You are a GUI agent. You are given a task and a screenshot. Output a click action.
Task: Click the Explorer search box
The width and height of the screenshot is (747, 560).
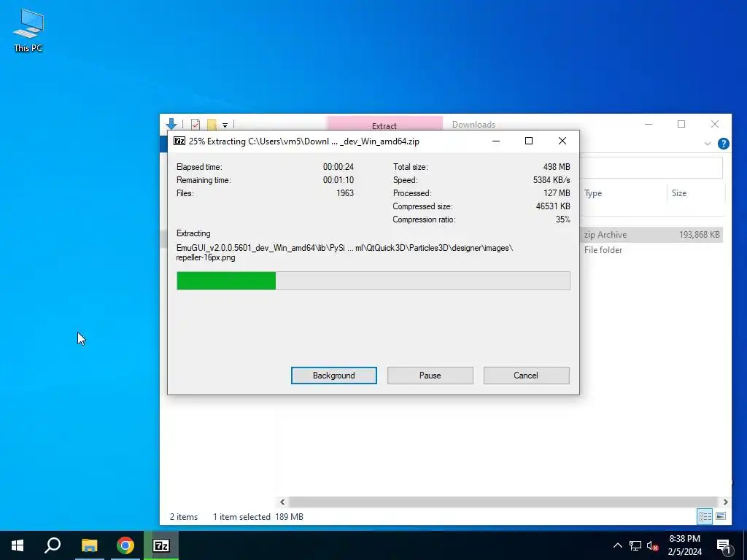pos(651,167)
